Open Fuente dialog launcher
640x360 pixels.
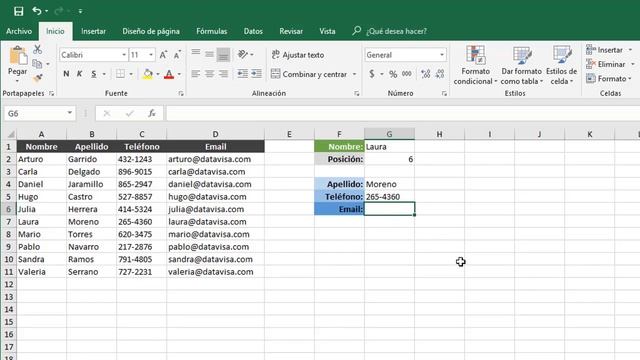(181, 93)
